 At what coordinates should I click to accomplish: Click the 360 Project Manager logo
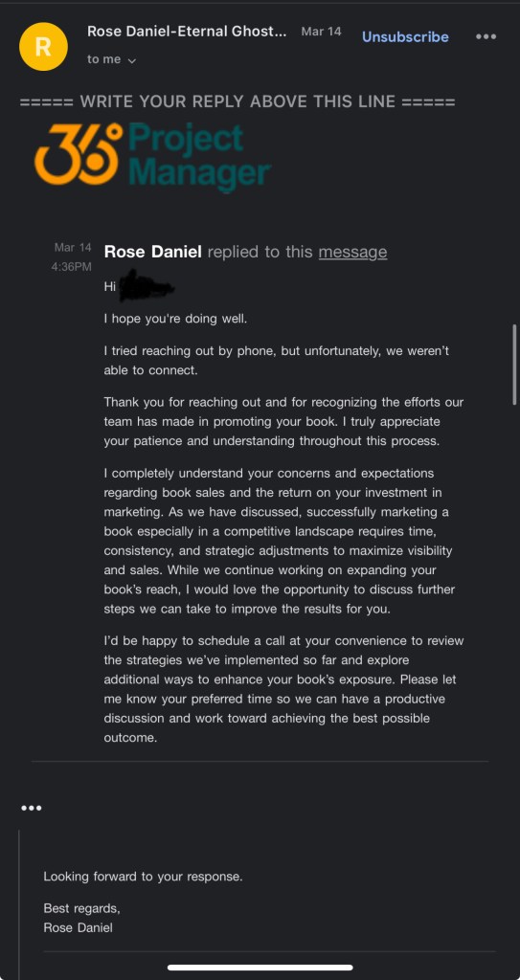point(152,154)
